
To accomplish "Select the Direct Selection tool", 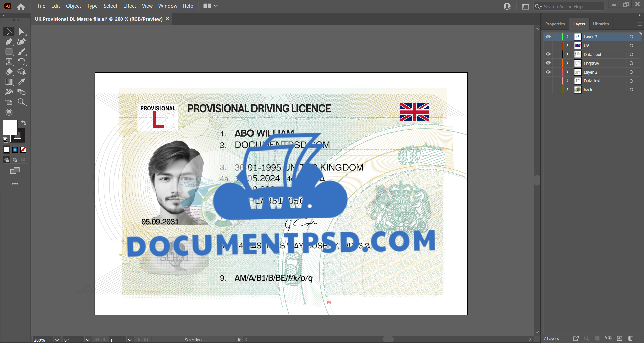I will (22, 32).
